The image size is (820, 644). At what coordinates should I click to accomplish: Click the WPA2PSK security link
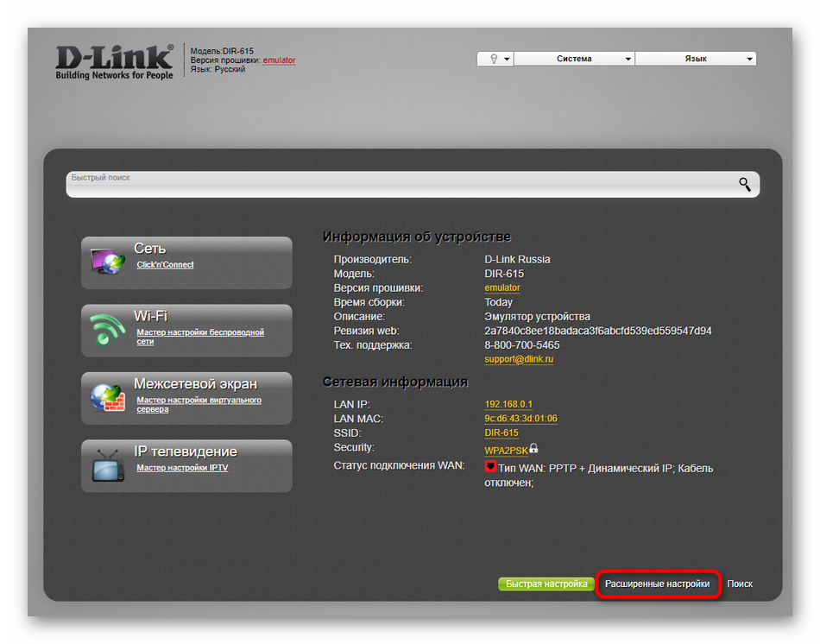(506, 451)
